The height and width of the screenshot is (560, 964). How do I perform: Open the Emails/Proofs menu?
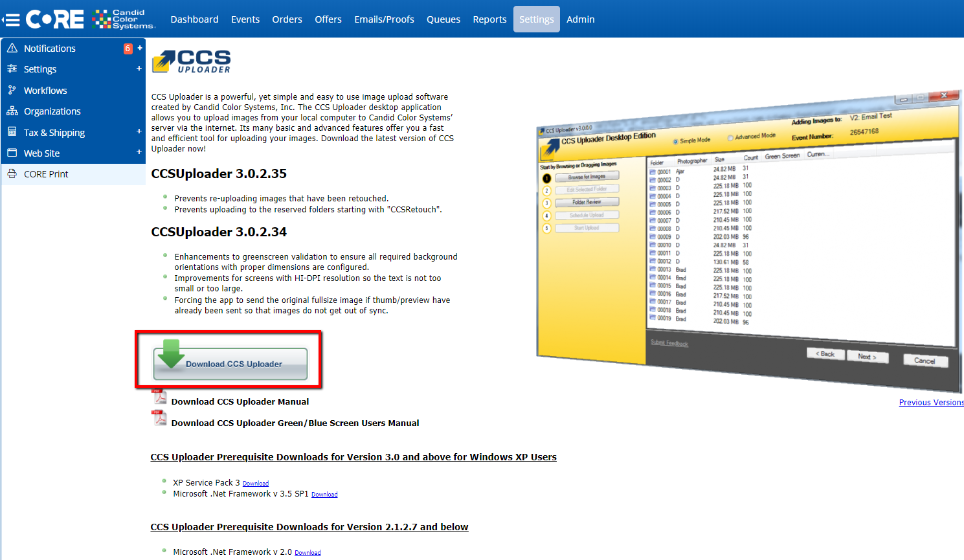(384, 19)
